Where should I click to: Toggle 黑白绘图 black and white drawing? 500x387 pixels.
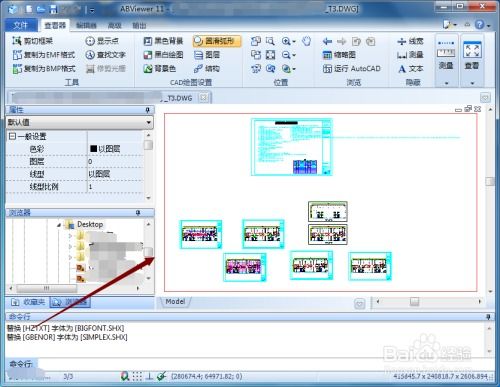tap(163, 55)
